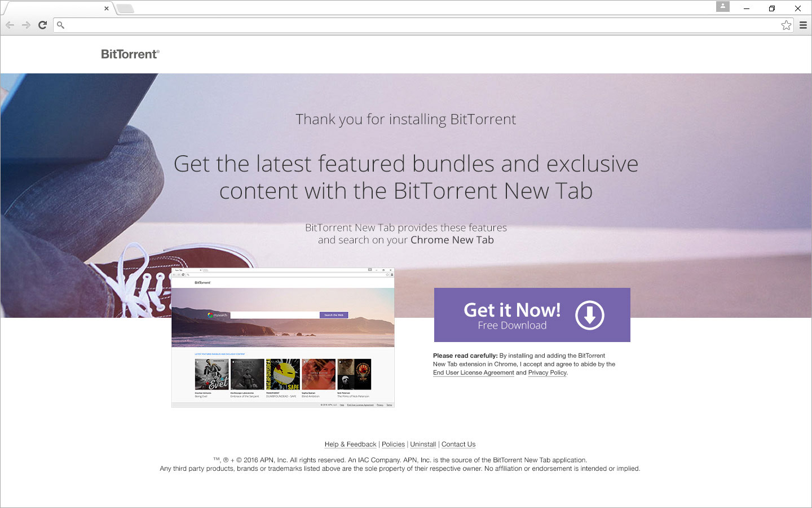Open the Chrome hamburger menu
Screen dimensions: 812x508
click(x=803, y=25)
